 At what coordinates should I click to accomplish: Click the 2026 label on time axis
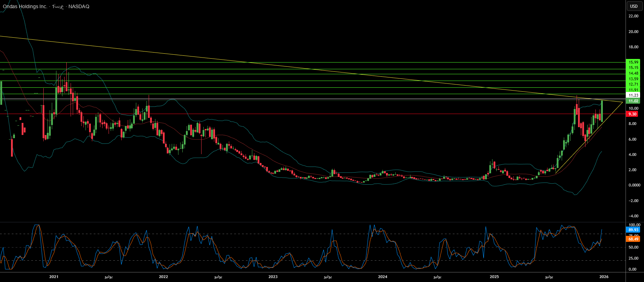604,277
